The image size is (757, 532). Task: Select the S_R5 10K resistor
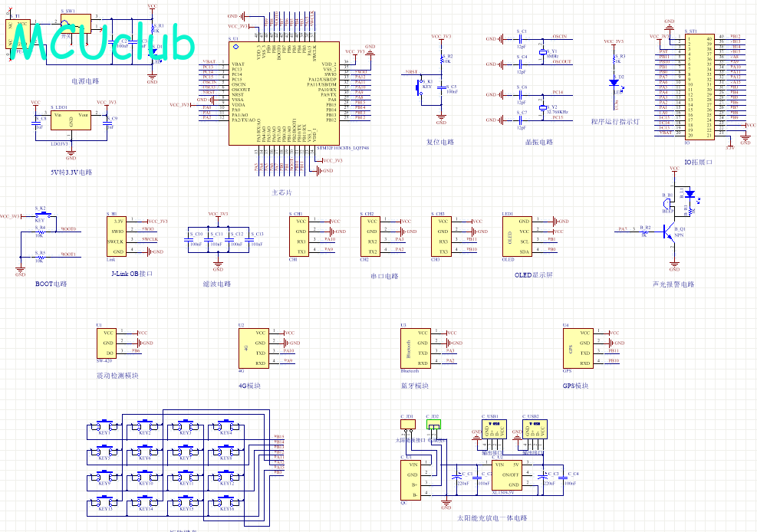pos(40,257)
